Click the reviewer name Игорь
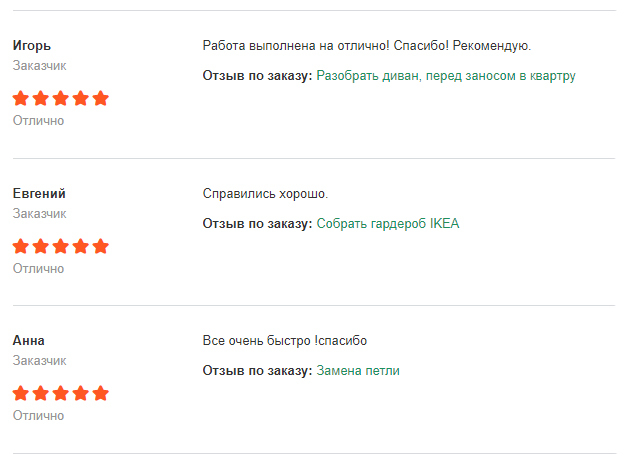Screen dimensions: 626x470 coord(32,45)
